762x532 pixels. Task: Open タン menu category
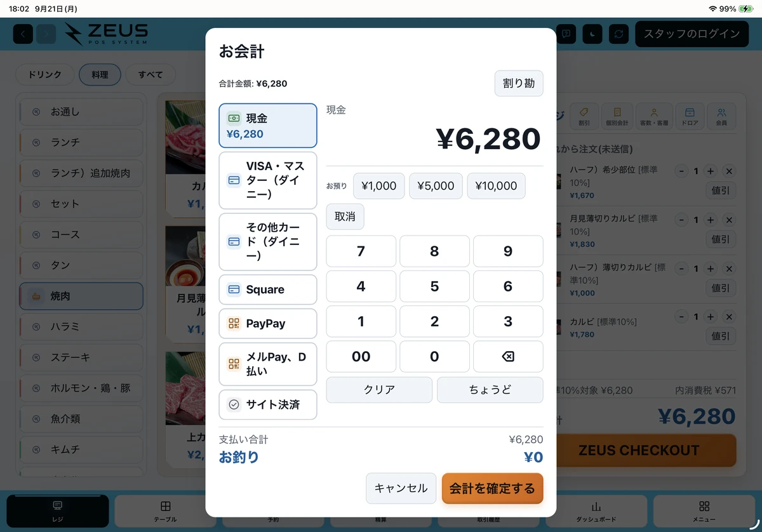[x=81, y=265]
